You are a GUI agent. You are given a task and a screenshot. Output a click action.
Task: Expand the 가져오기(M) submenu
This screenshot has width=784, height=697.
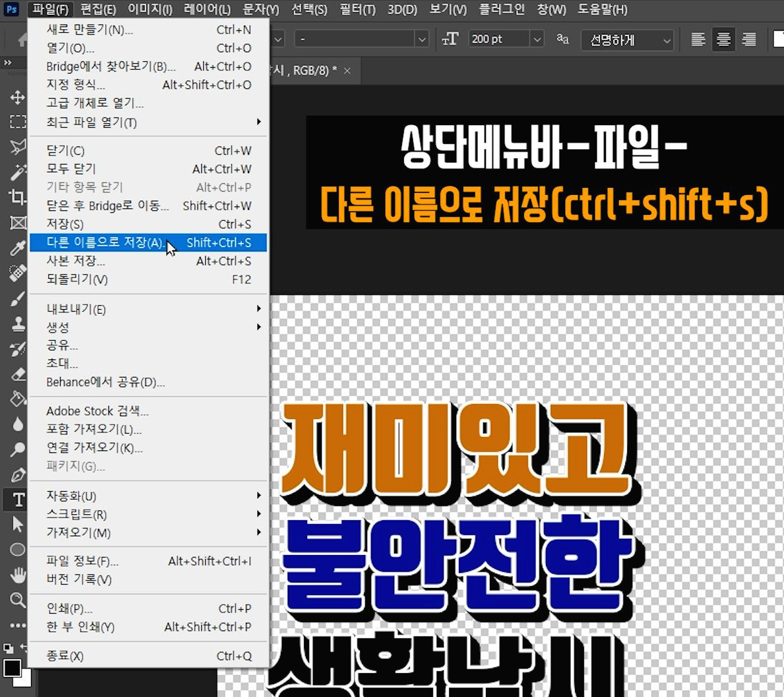pos(148,532)
